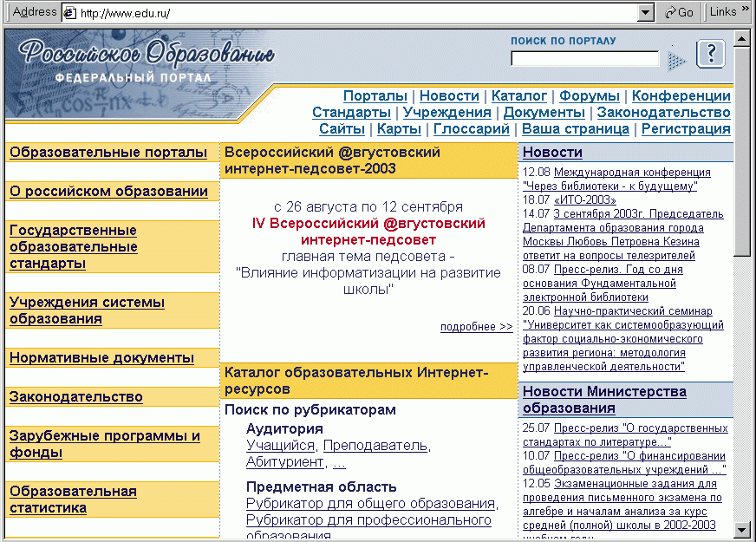Open 08.07 Пресс-релиз Год со дня news
The width and height of the screenshot is (756, 542).
603,283
